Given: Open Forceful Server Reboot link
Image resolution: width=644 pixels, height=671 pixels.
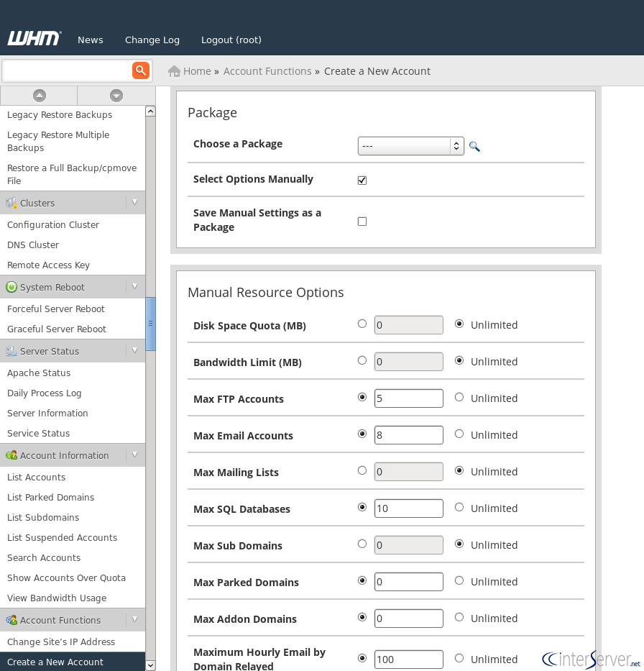Looking at the screenshot, I should tap(56, 309).
